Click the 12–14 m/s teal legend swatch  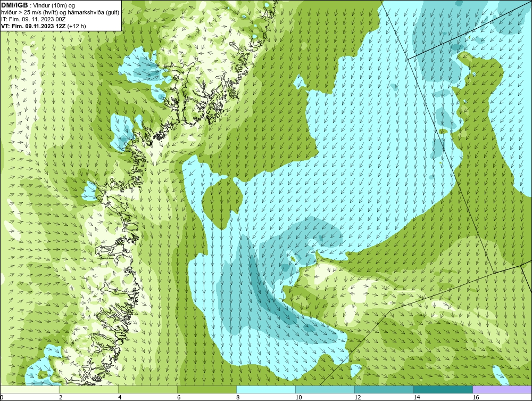click(x=384, y=389)
